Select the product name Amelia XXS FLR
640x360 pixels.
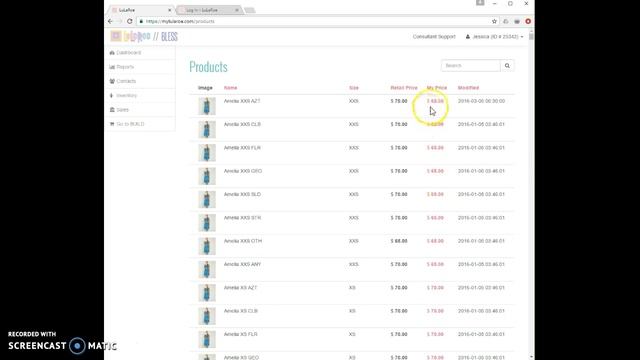click(x=242, y=147)
